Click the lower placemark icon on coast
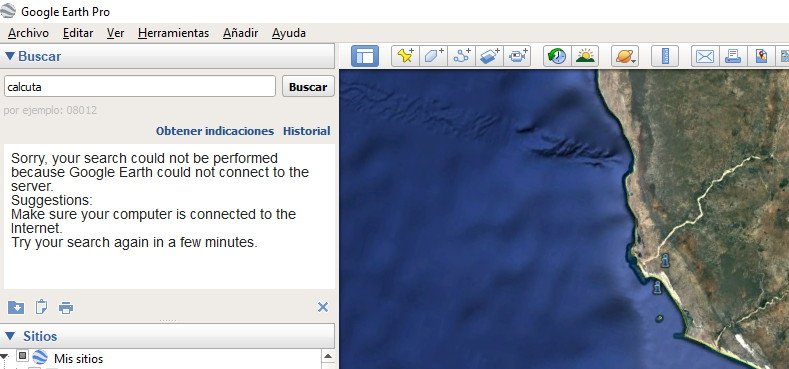This screenshot has width=789, height=369. tap(657, 287)
